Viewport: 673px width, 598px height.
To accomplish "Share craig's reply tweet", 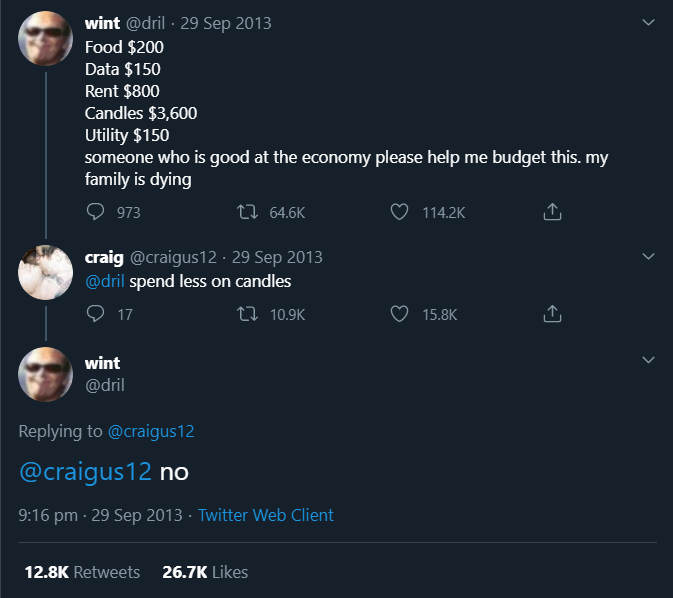I will coord(552,314).
